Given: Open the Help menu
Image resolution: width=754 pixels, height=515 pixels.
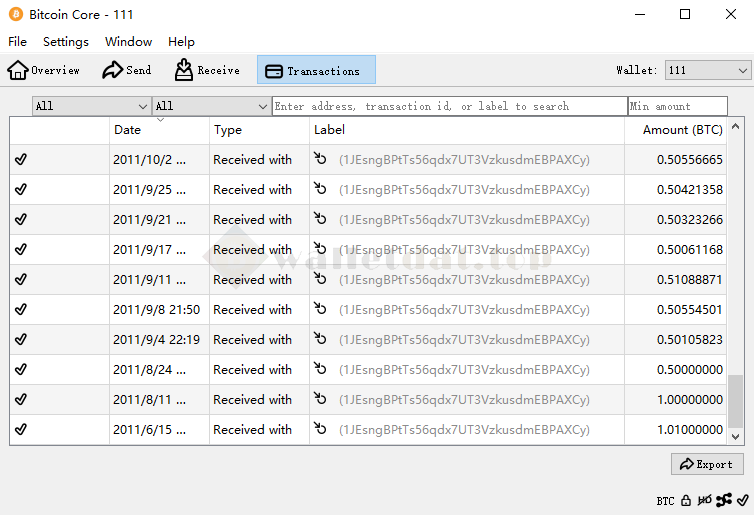Looking at the screenshot, I should 181,42.
